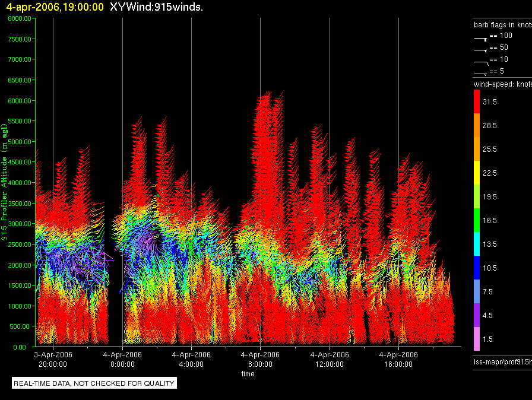Click the 3000.00 altitude axis tick label
This screenshot has width=532, height=400.
click(20, 224)
